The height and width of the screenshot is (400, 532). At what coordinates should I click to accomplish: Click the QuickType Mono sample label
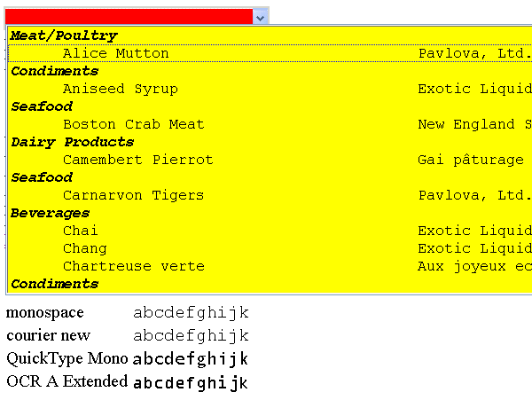pos(67,358)
